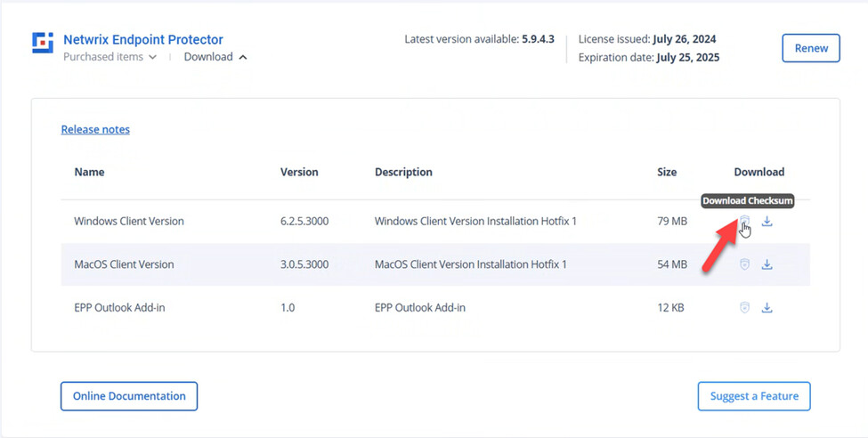Viewport: 868px width, 438px height.
Task: Select the Windows Client Version row name
Action: 129,221
